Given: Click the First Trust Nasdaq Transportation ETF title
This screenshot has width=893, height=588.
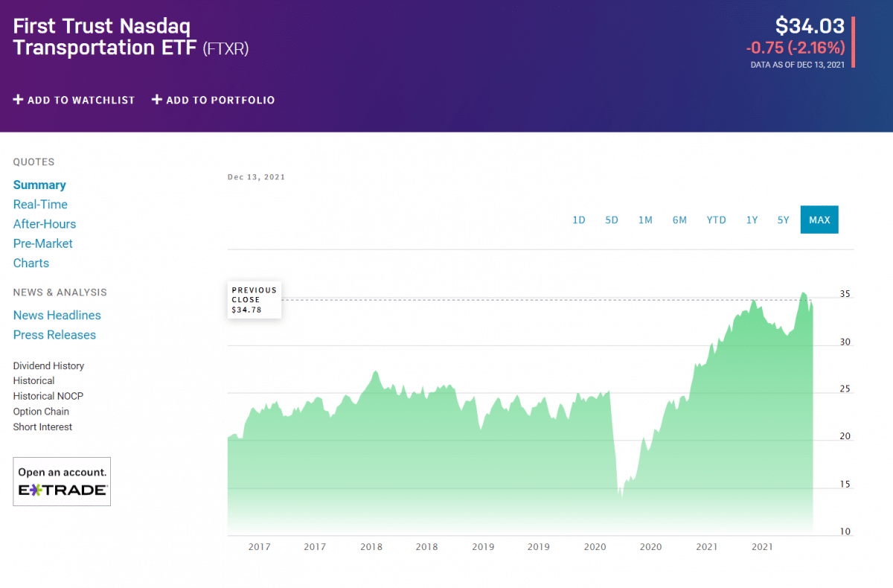Looking at the screenshot, I should point(131,37).
